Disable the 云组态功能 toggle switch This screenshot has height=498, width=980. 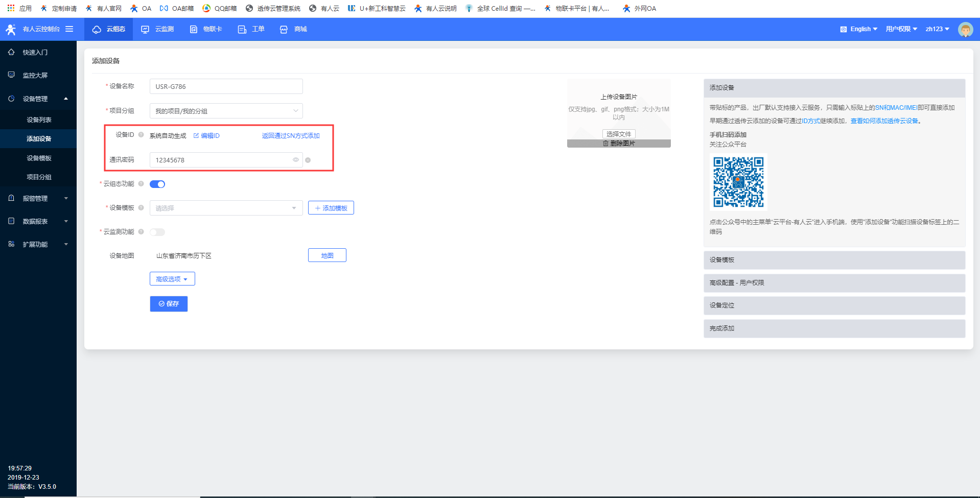(x=157, y=184)
